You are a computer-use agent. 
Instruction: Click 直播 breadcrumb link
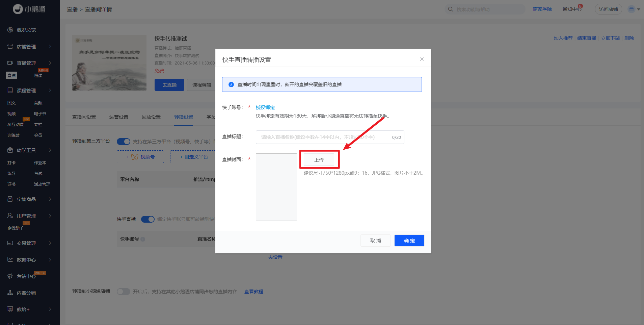pos(72,9)
